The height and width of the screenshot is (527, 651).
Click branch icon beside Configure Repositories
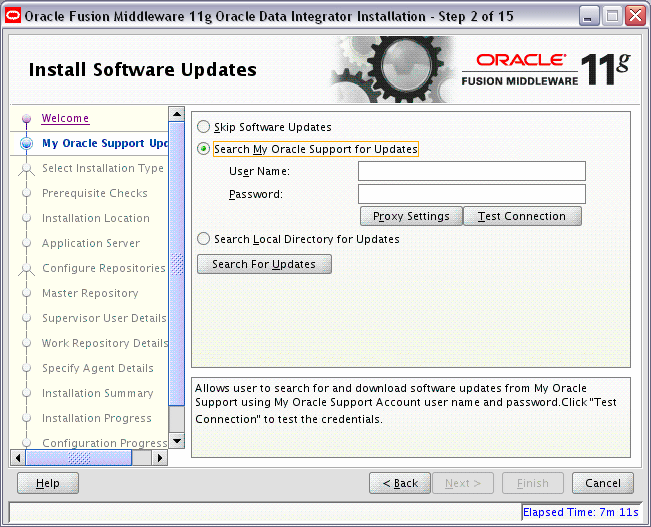point(27,270)
